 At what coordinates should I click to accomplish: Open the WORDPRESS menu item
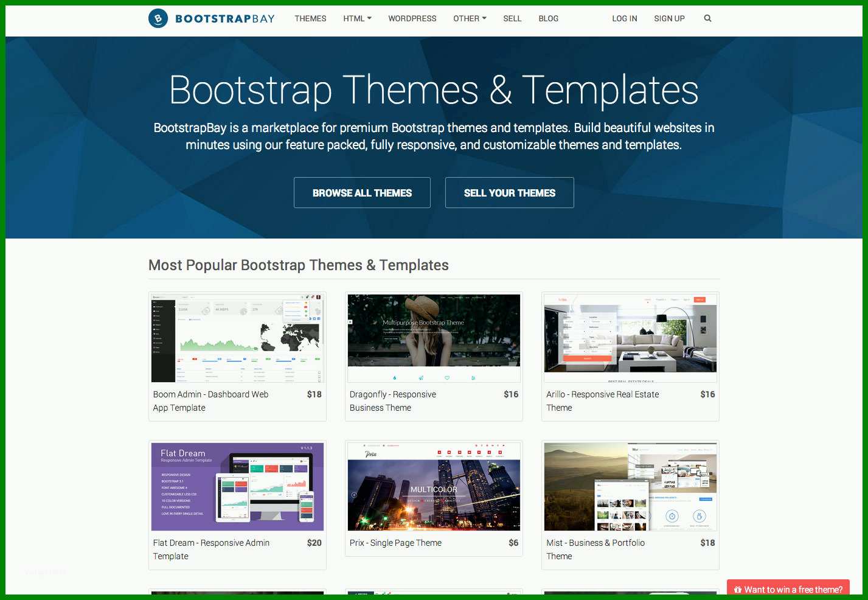pos(412,18)
